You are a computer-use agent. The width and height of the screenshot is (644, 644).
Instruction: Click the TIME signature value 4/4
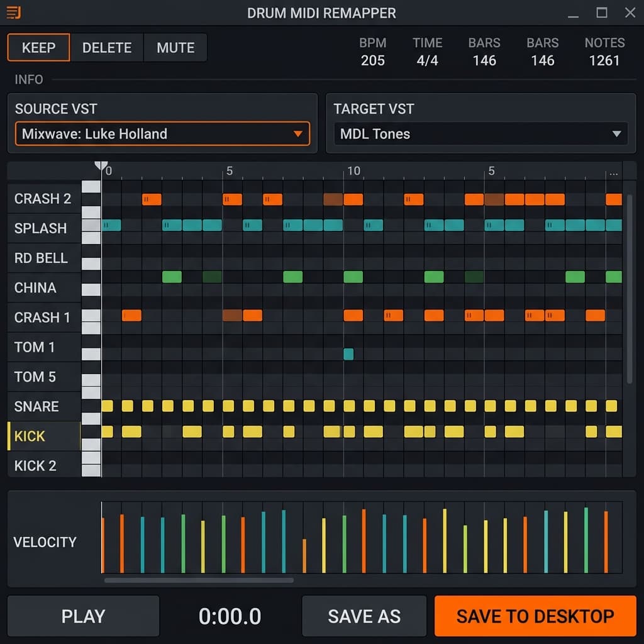pos(427,61)
